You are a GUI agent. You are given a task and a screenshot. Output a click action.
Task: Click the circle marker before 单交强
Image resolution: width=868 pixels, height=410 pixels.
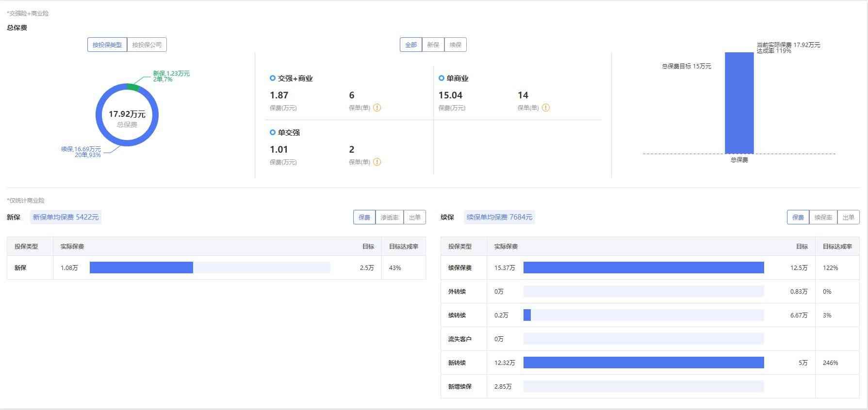point(273,132)
